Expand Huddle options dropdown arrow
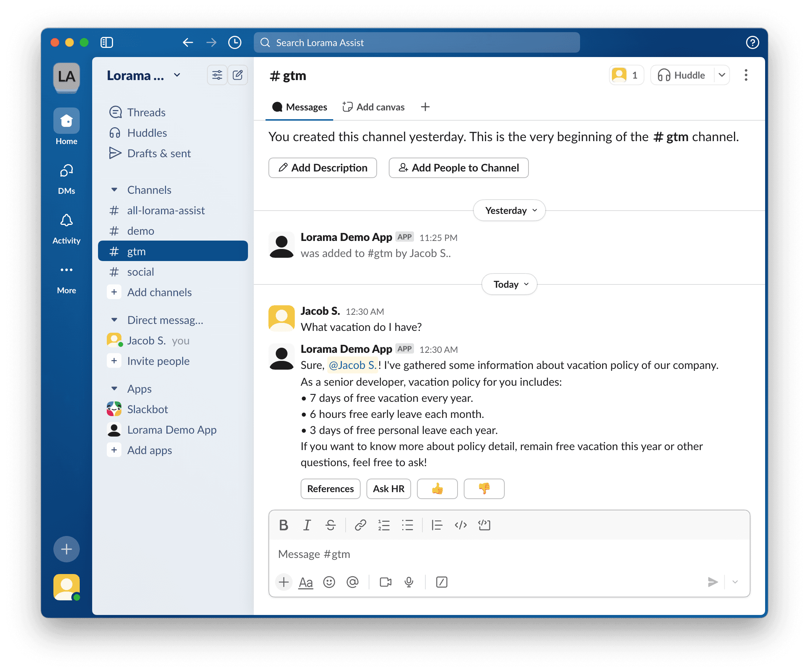The width and height of the screenshot is (809, 672). [722, 75]
